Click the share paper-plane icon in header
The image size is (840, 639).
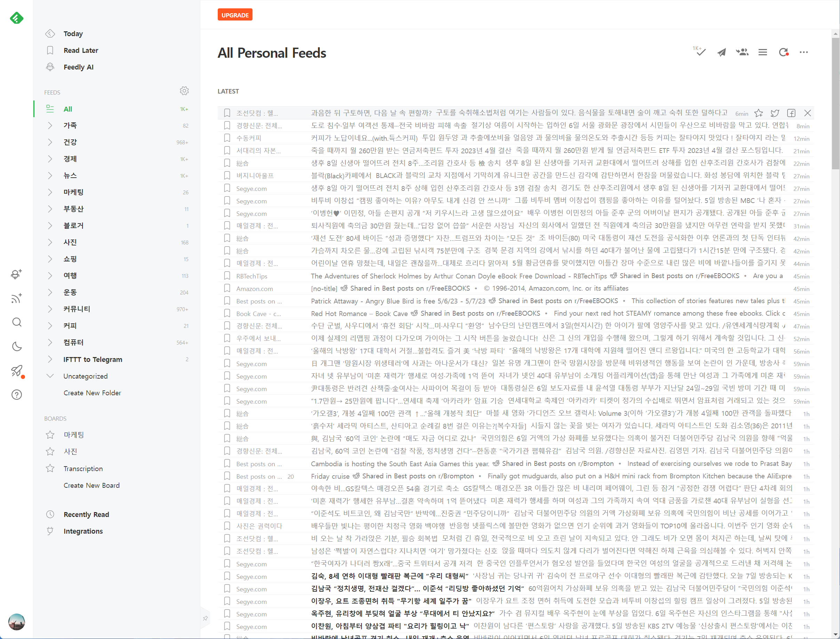click(721, 52)
